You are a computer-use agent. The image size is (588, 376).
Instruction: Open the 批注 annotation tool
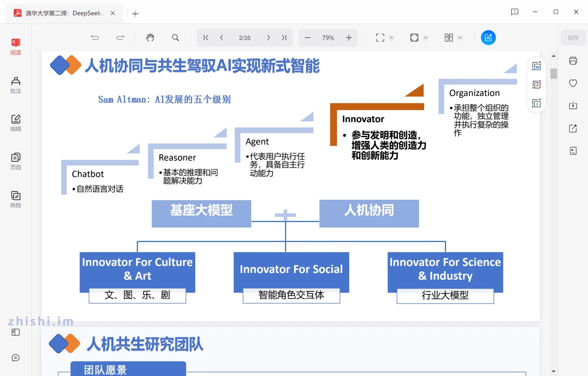coord(16,85)
